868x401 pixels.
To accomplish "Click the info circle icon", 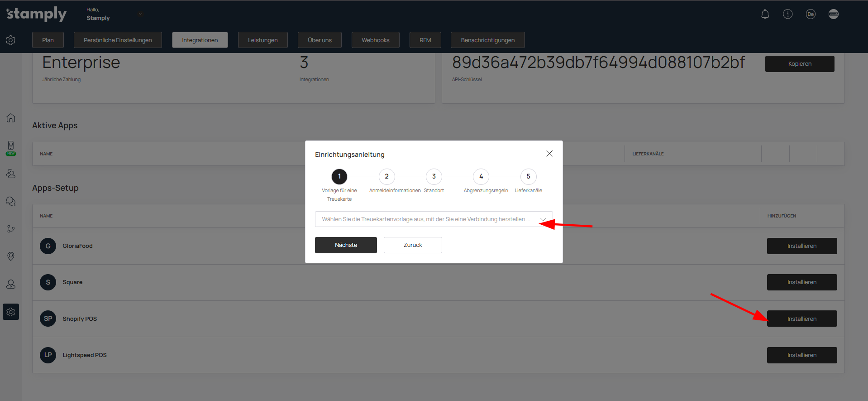I will point(787,14).
